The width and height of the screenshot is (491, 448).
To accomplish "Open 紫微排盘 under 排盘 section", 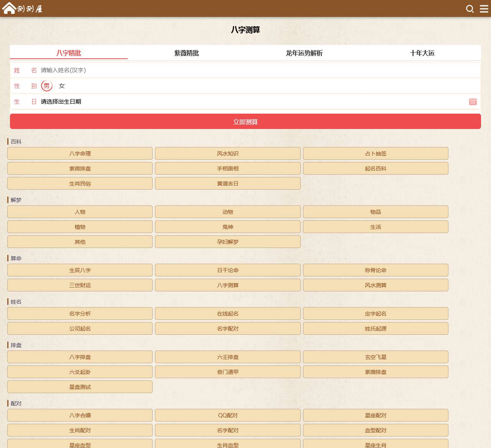I will 376,372.
